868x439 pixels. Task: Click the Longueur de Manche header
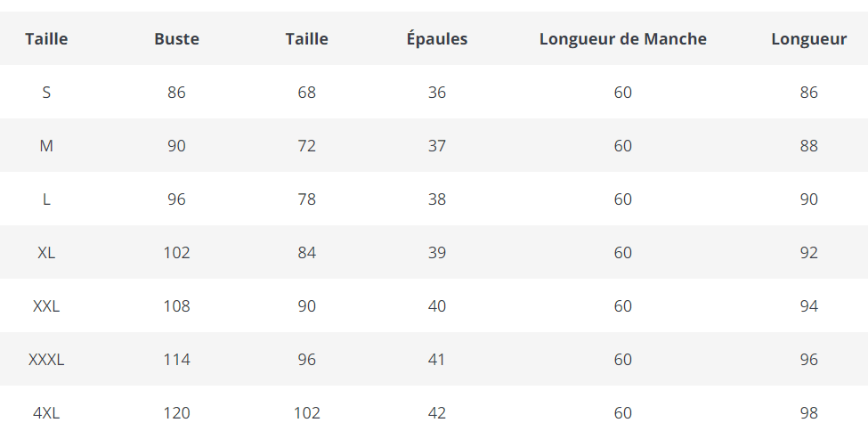[x=622, y=38]
